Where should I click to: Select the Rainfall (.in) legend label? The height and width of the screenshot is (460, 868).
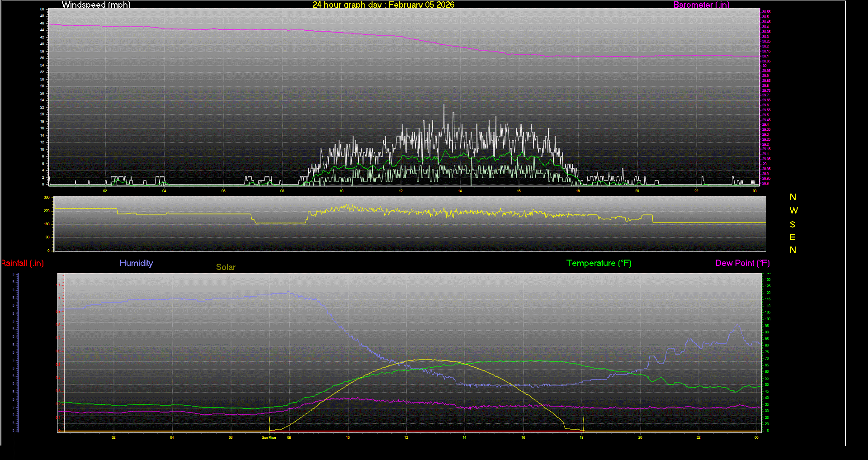[x=22, y=263]
